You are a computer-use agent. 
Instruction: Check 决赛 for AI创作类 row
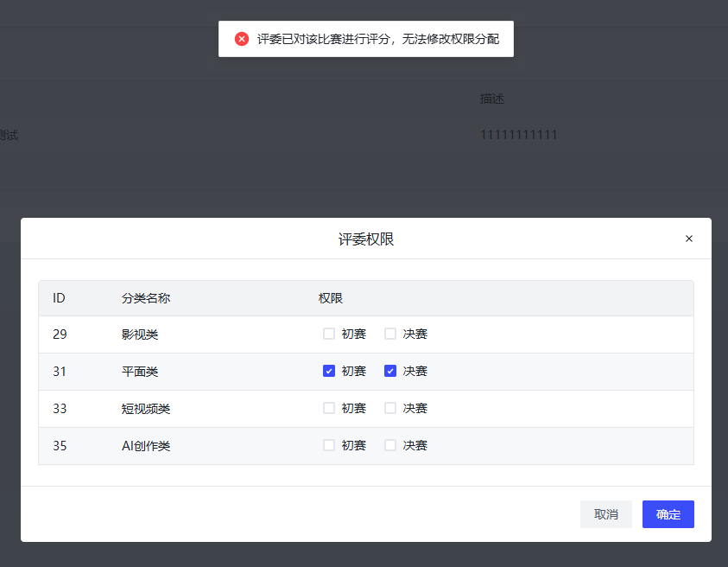(390, 445)
